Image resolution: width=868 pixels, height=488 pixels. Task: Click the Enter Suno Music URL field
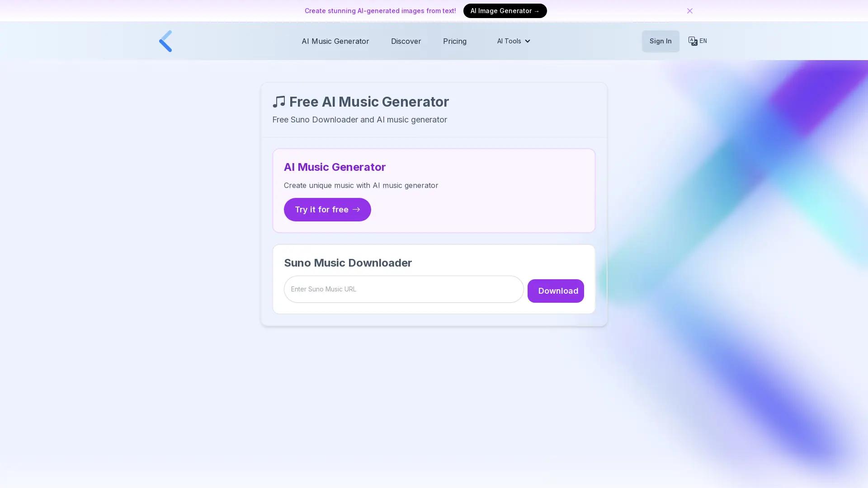404,289
